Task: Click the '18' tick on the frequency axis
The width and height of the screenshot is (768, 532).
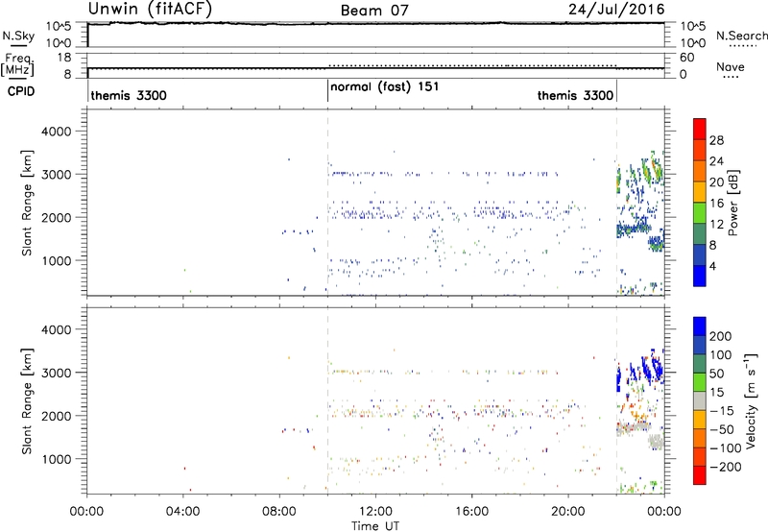Action: [x=64, y=58]
